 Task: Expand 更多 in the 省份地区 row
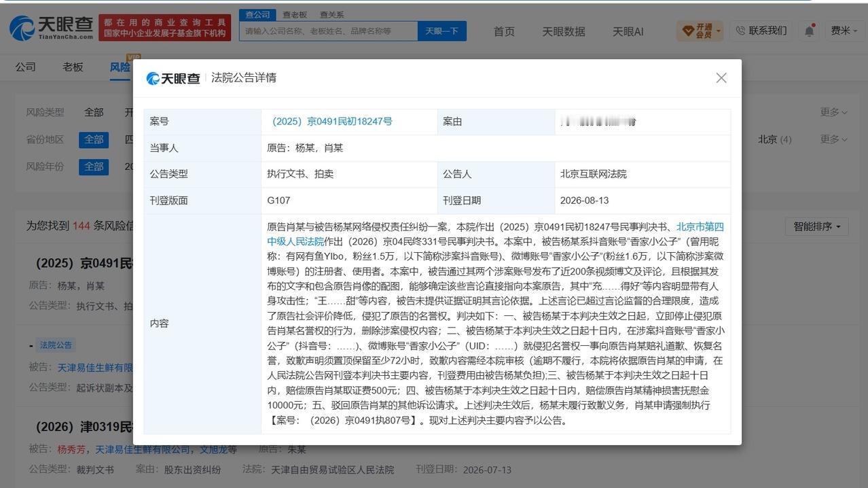(834, 139)
